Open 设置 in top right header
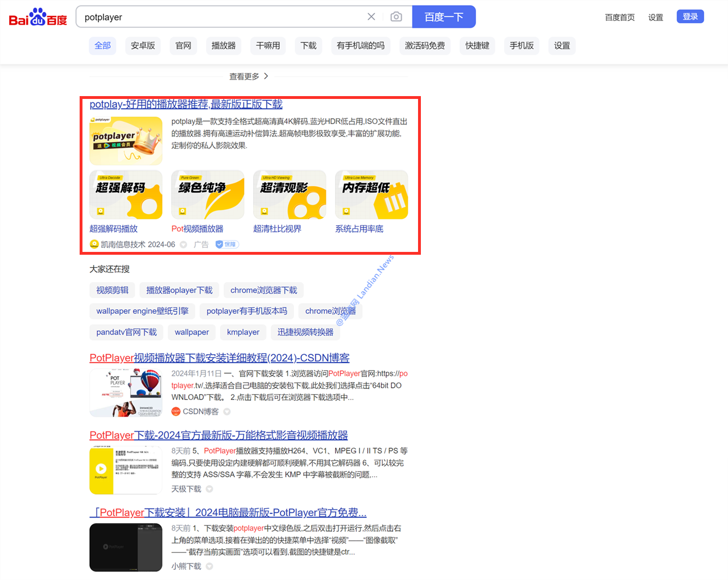The width and height of the screenshot is (728, 580). (x=656, y=17)
